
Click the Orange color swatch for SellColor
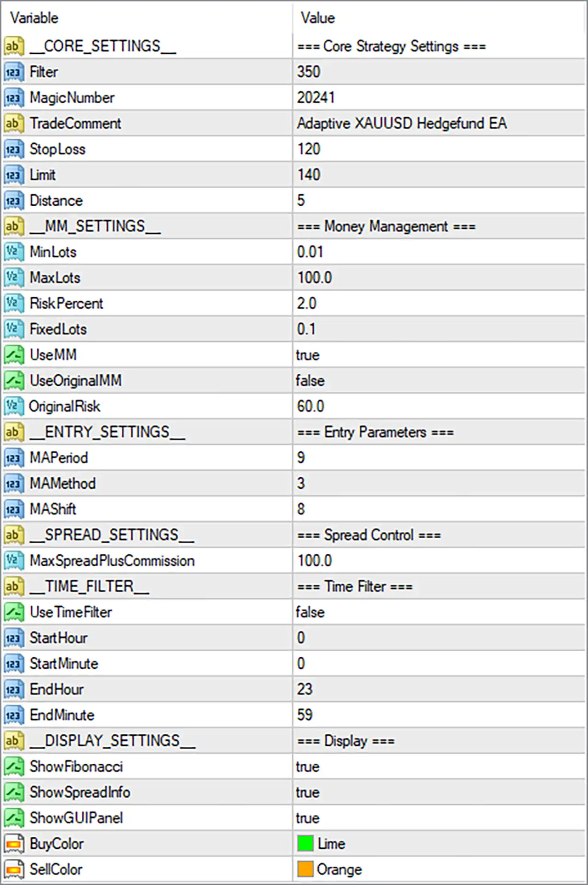click(x=305, y=869)
